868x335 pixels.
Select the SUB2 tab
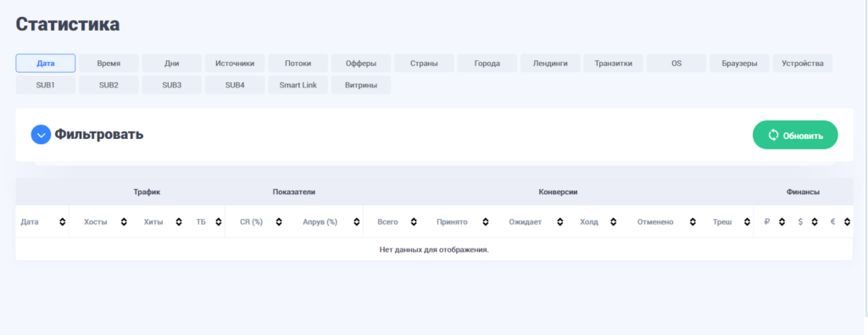108,86
